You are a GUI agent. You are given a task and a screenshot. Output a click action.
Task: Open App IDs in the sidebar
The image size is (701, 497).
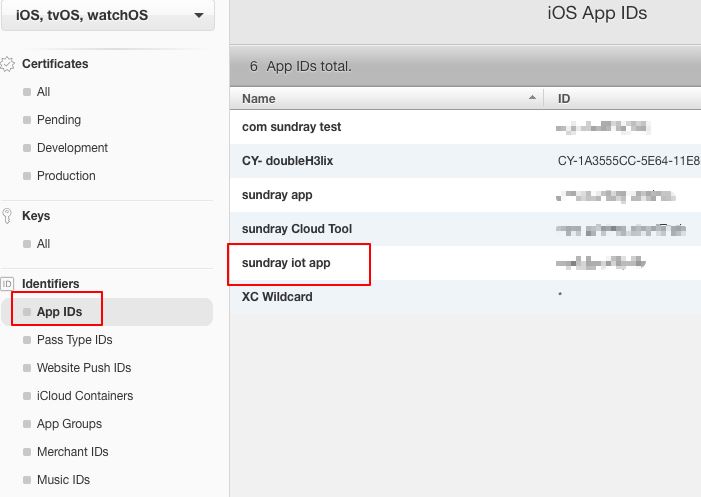coord(59,312)
